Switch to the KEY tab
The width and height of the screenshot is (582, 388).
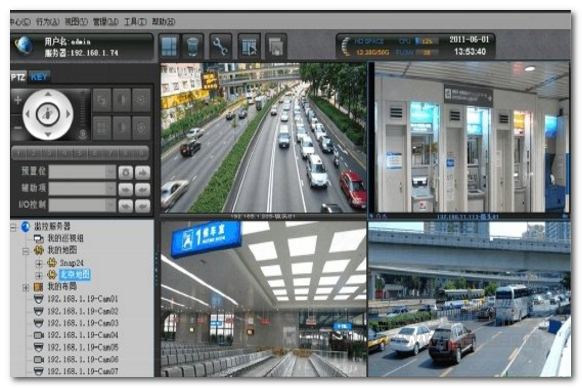tap(39, 77)
